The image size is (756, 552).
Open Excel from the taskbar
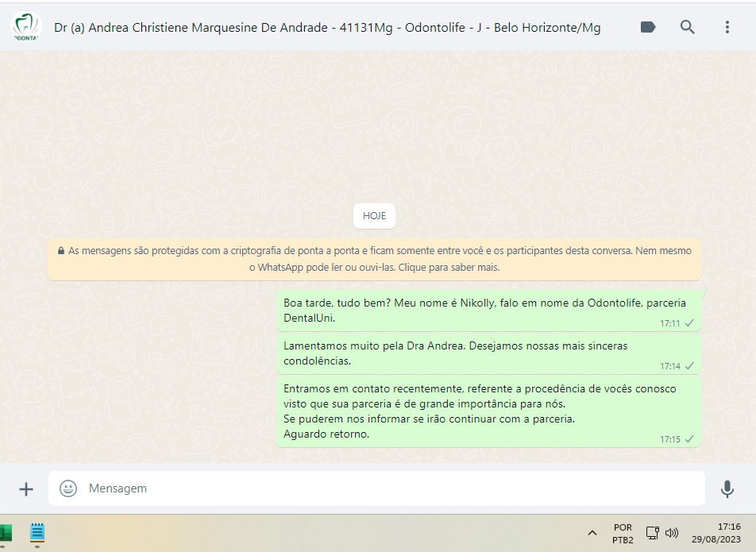pos(6,533)
